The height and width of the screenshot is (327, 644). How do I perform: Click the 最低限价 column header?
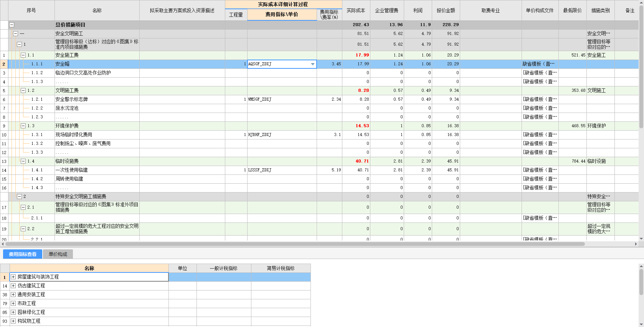pyautogui.click(x=573, y=10)
